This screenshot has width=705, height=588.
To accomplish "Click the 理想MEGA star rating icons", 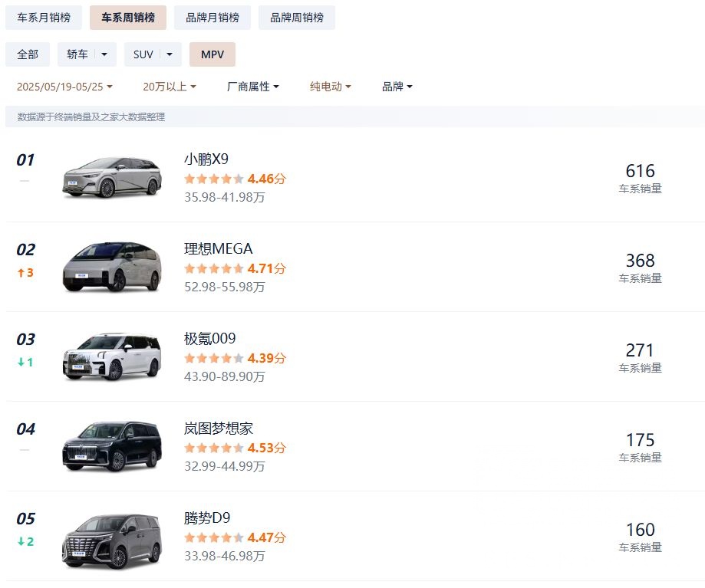I will tap(214, 268).
